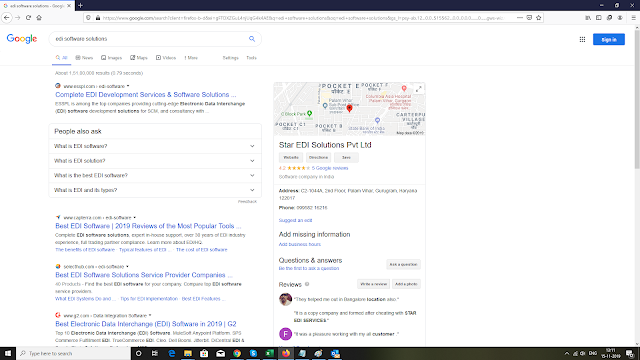The height and width of the screenshot is (360, 640).
Task: Click the browser Forward arrow
Action: pos(18,18)
